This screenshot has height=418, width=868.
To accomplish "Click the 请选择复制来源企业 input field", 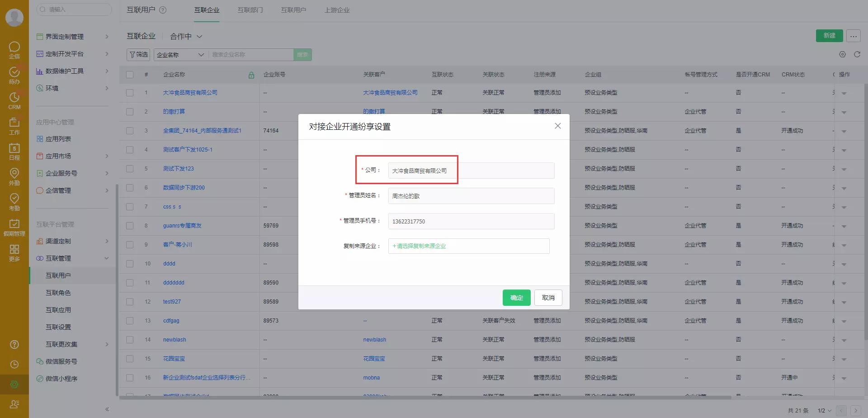I will [468, 246].
